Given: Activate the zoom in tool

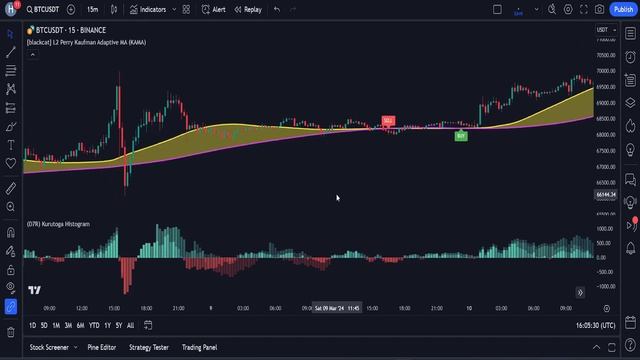Looking at the screenshot, I should 11,207.
